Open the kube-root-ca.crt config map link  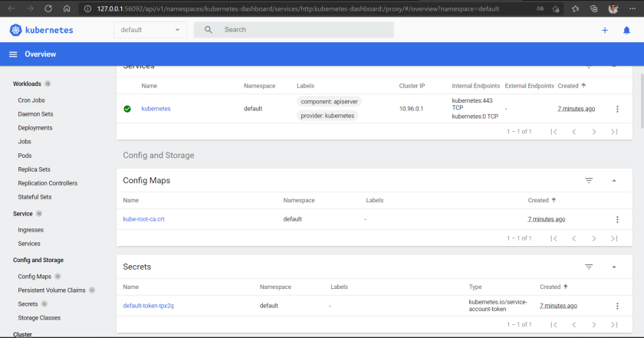[143, 219]
